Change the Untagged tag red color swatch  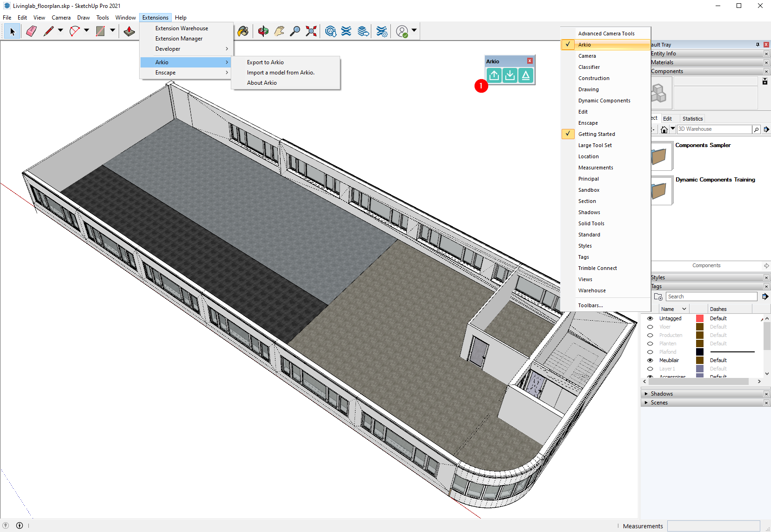[700, 318]
